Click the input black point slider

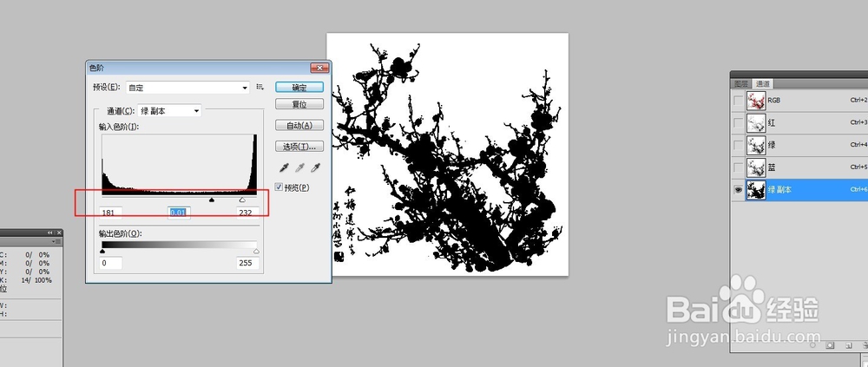(212, 200)
